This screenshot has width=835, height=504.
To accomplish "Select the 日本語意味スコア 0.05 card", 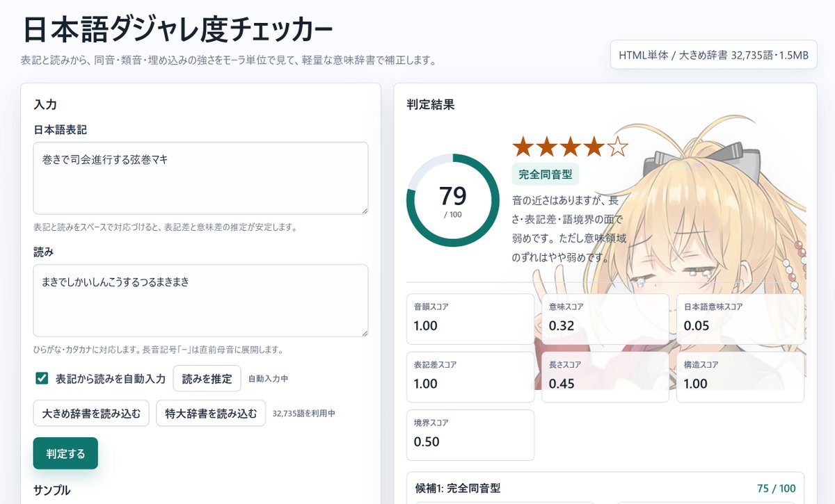I will [x=740, y=319].
